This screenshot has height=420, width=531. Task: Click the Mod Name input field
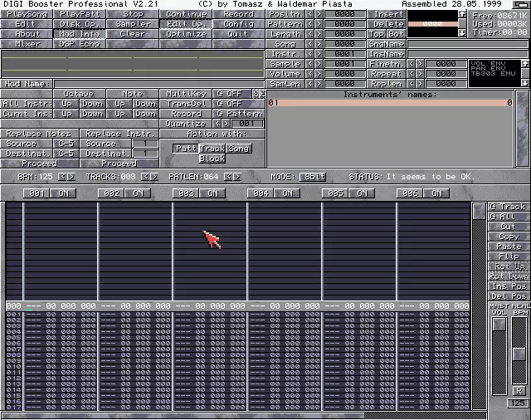pyautogui.click(x=159, y=84)
